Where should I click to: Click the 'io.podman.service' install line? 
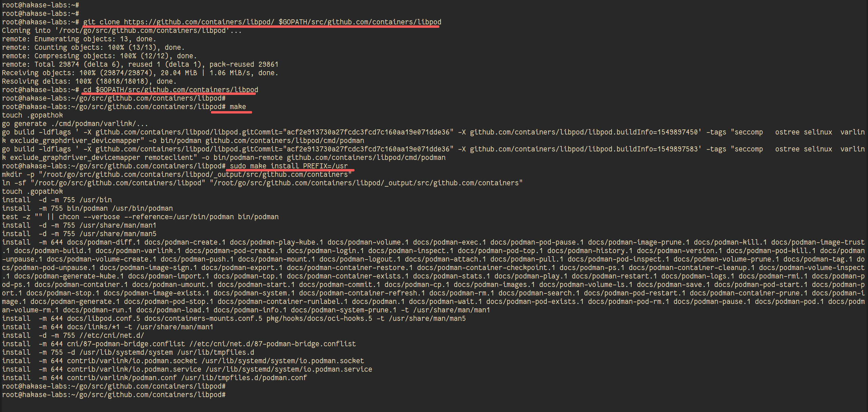187,369
